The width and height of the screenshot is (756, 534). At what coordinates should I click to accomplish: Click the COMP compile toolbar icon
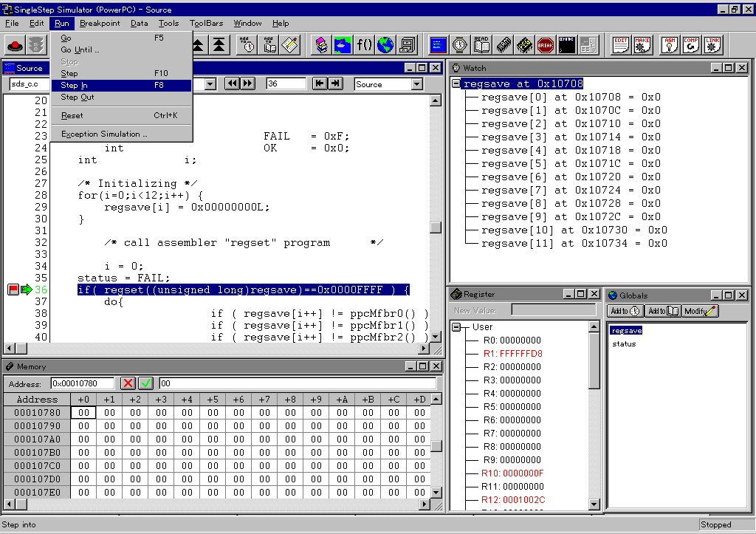tap(691, 45)
